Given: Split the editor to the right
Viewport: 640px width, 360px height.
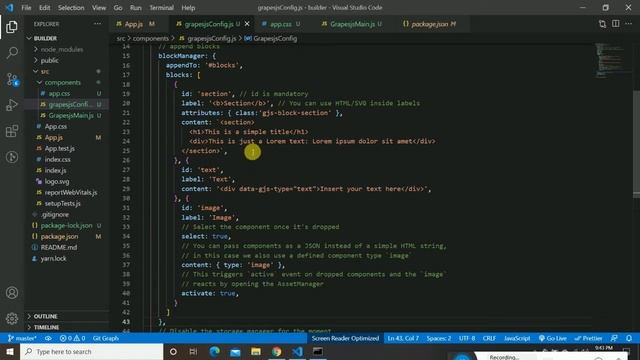Looking at the screenshot, I should coord(616,24).
